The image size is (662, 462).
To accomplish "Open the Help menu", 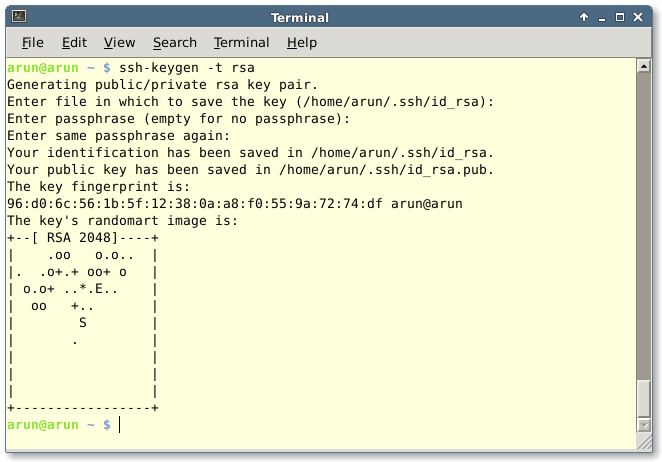I will pos(301,42).
